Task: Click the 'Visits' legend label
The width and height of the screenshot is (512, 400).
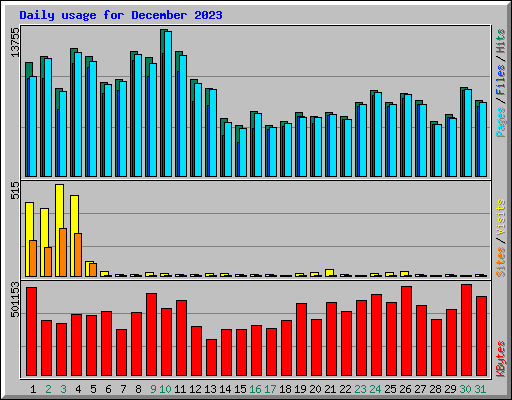Action: (x=501, y=218)
